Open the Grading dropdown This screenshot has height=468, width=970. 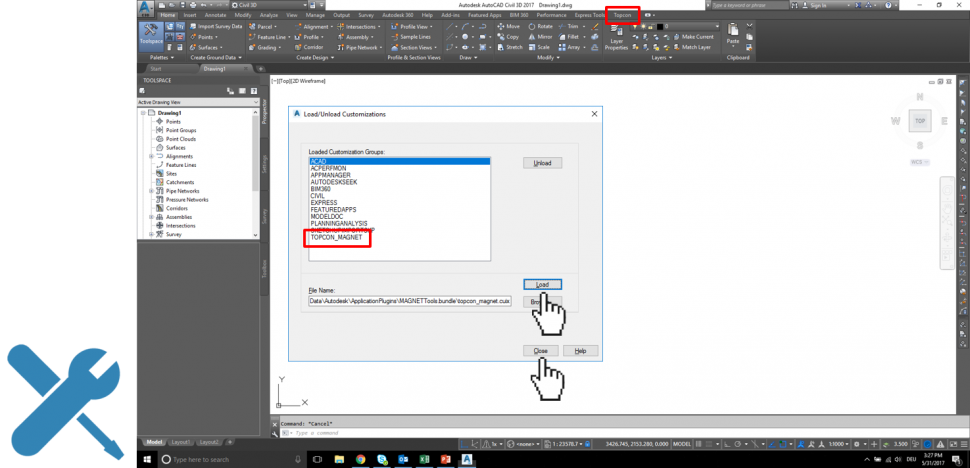[x=265, y=47]
